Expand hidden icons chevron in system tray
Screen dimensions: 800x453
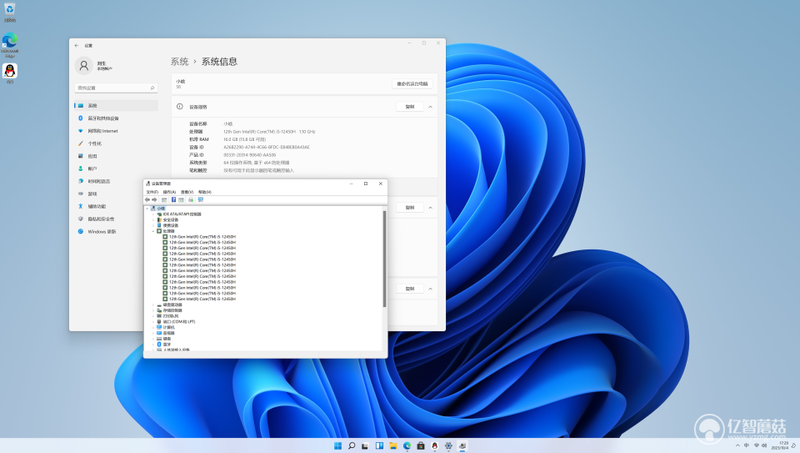[737, 446]
